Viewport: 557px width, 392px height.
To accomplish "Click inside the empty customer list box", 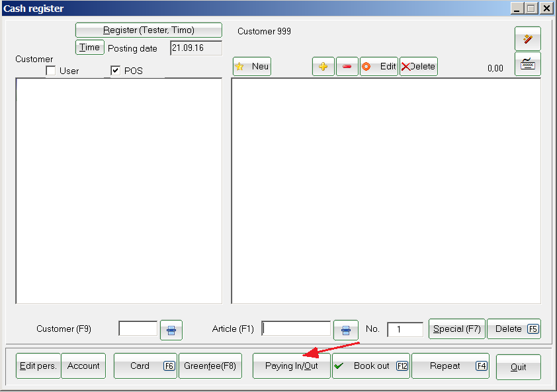I will click(118, 190).
